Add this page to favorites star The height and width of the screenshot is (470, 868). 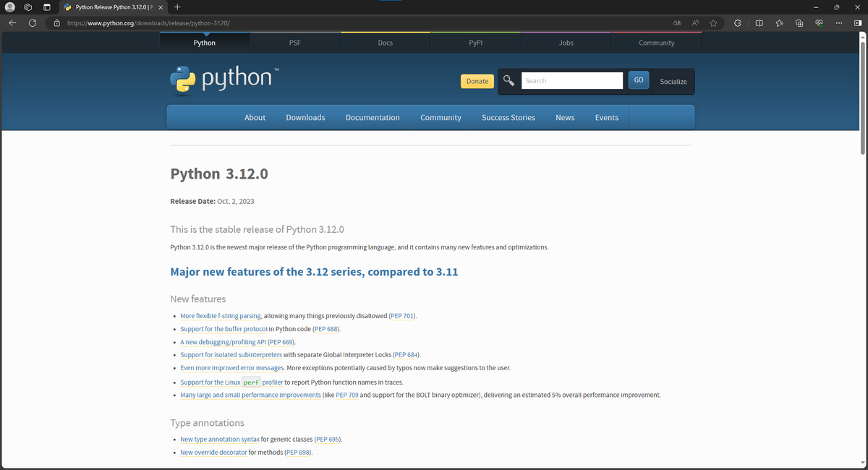point(713,23)
